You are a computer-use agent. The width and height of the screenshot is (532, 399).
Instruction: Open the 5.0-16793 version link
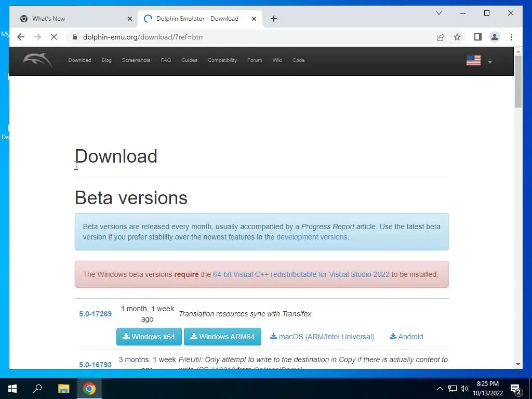[x=96, y=365]
